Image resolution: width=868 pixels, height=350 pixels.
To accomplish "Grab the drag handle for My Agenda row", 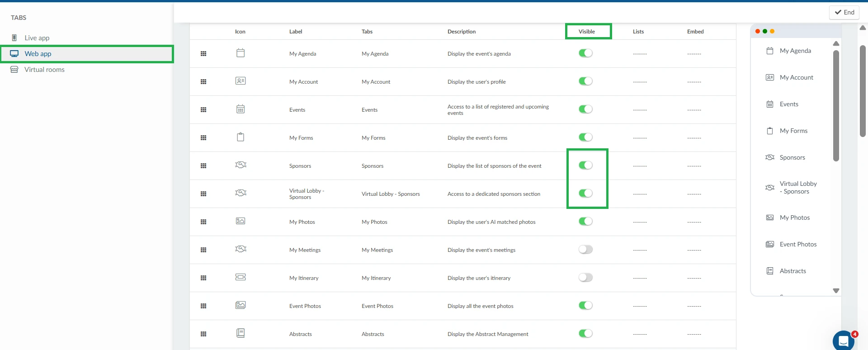I will click(x=203, y=54).
